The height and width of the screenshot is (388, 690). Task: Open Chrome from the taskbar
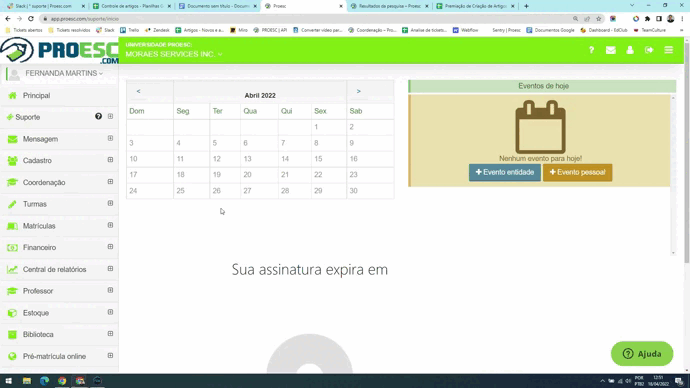(62, 381)
